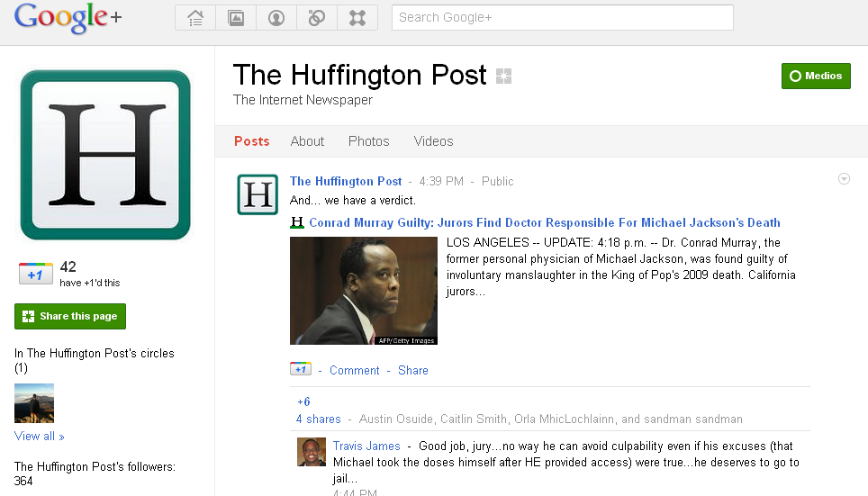868x496 pixels.
Task: Focus the Search Google+ field
Action: point(563,18)
